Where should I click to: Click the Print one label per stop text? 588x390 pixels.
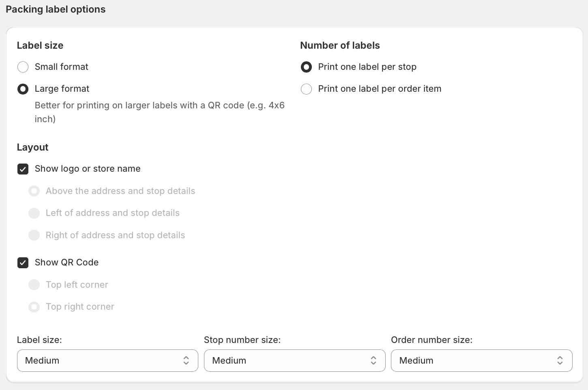367,67
